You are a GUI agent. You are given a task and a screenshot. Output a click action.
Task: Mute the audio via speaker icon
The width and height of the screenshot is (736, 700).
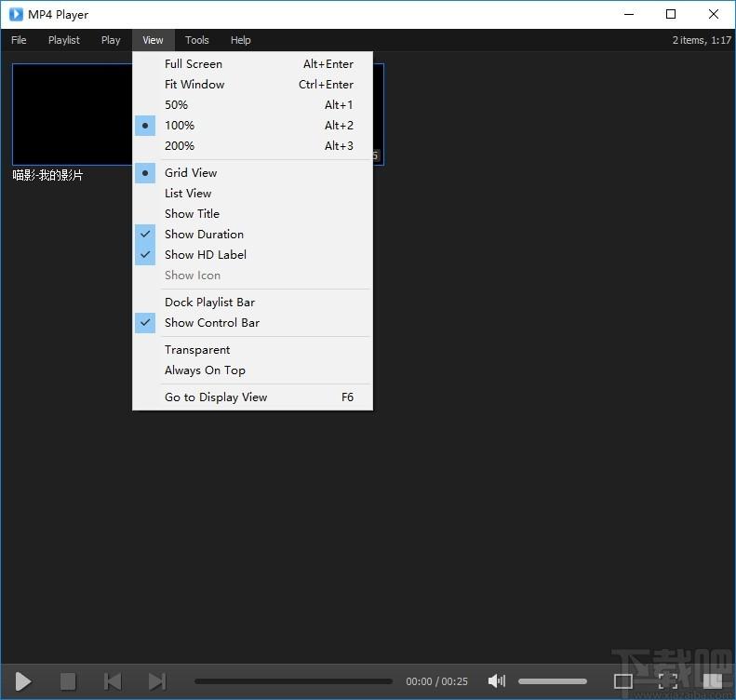pyautogui.click(x=497, y=680)
